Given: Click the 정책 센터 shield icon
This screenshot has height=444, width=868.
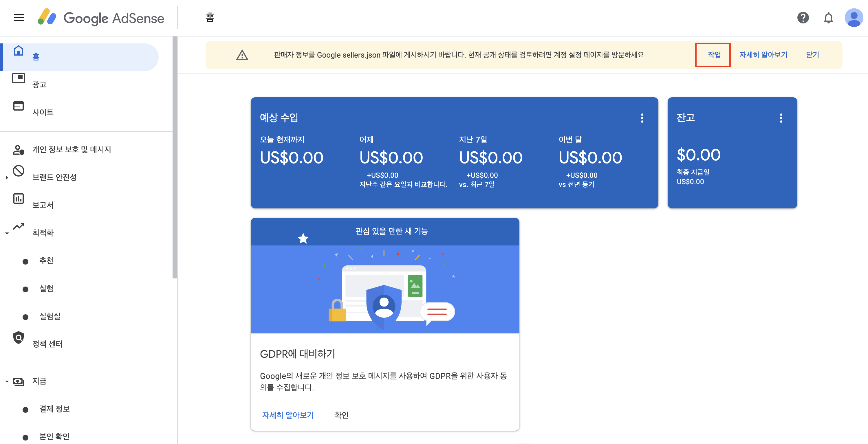Looking at the screenshot, I should 18,337.
